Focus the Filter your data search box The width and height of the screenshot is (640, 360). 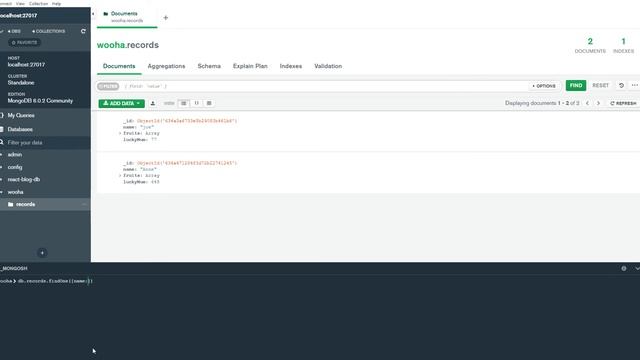tap(45, 142)
